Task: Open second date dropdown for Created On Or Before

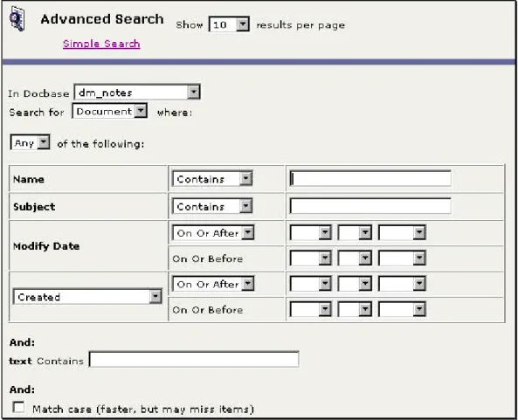Action: [355, 309]
